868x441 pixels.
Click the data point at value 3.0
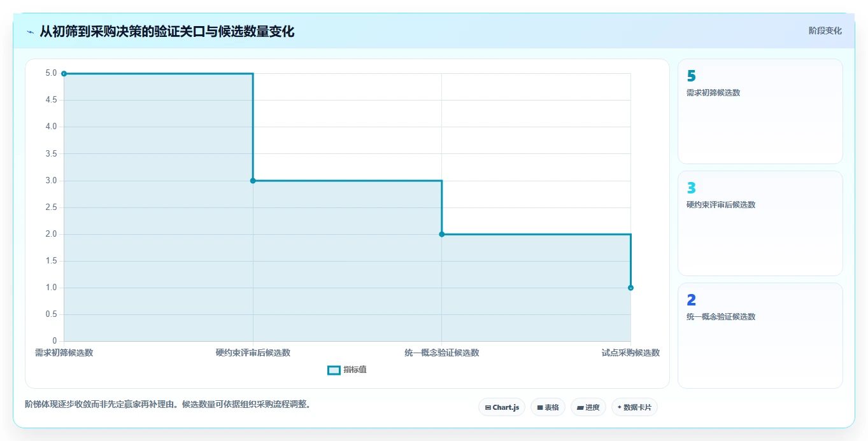[x=253, y=181]
